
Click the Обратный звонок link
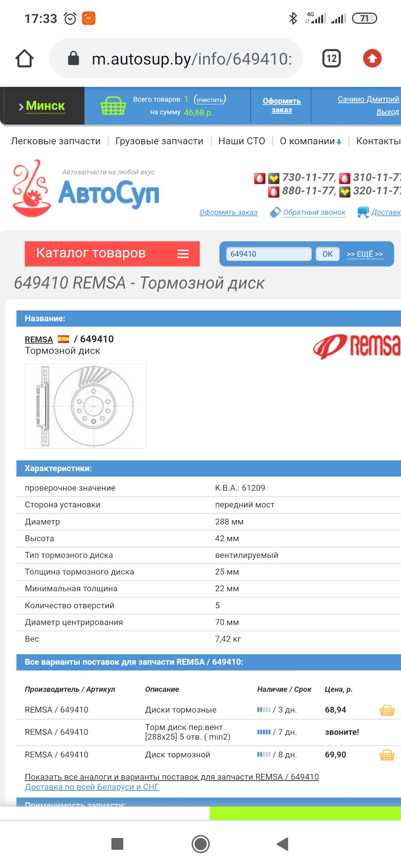pos(314,212)
